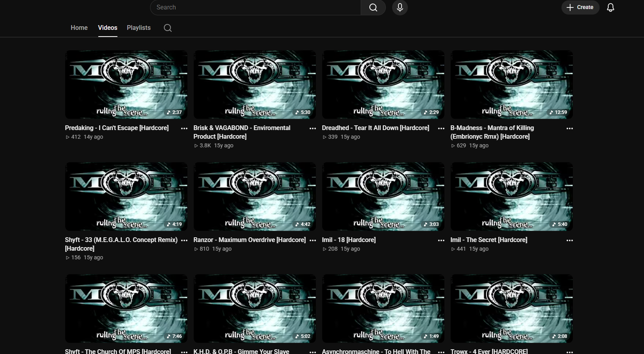Search within the channel using the tab-row magnifier
Screen dimensions: 644x354
(168, 28)
